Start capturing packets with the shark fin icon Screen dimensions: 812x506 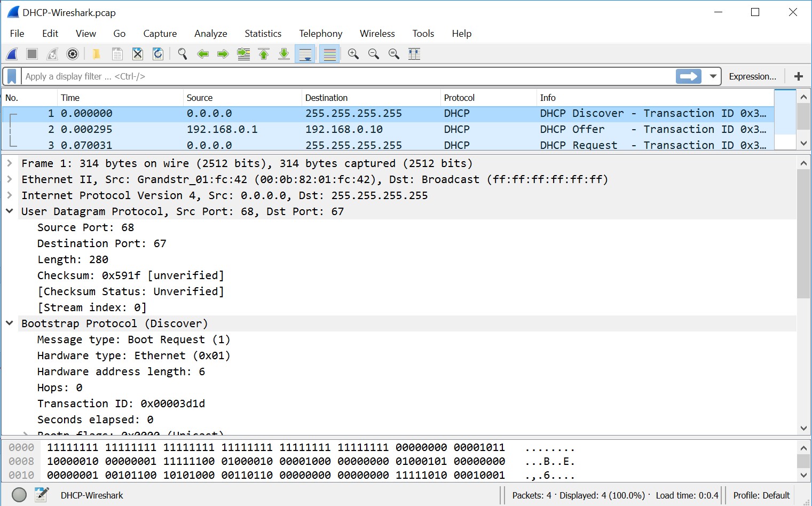tap(12, 54)
